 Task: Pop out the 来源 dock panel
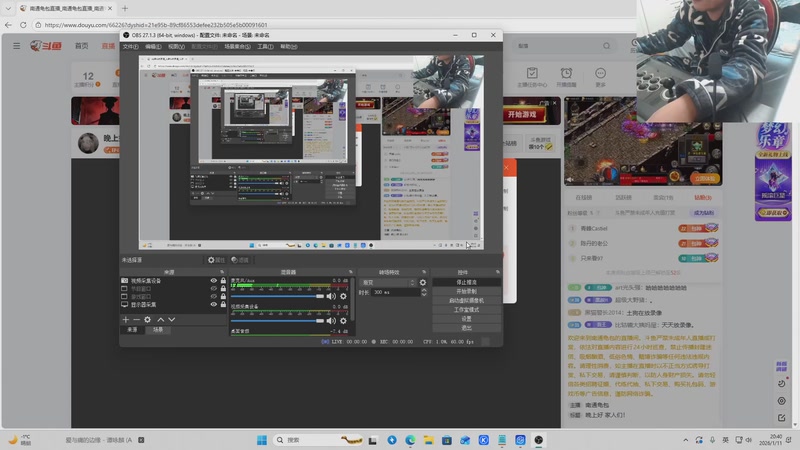tap(222, 272)
